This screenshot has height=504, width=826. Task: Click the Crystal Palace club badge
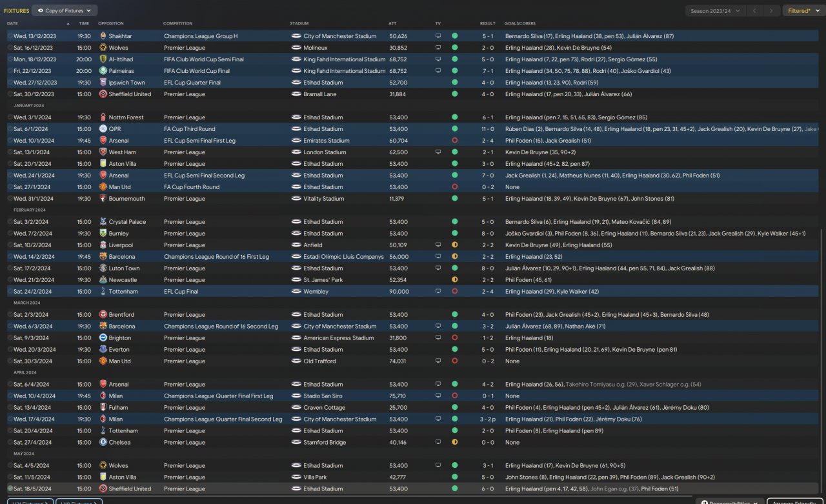coord(103,222)
